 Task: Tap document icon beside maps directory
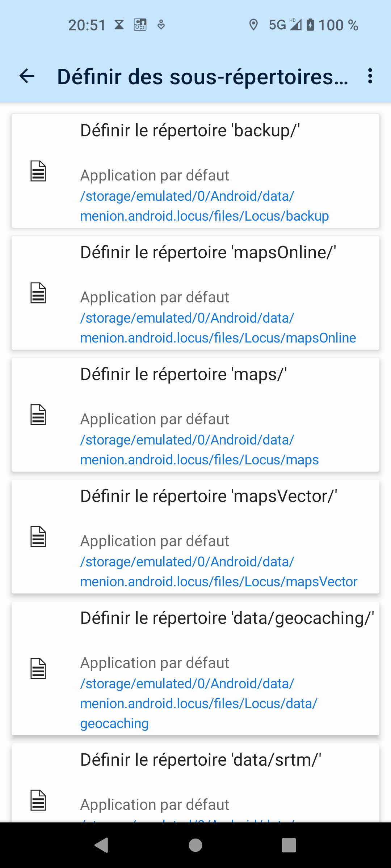click(x=38, y=415)
